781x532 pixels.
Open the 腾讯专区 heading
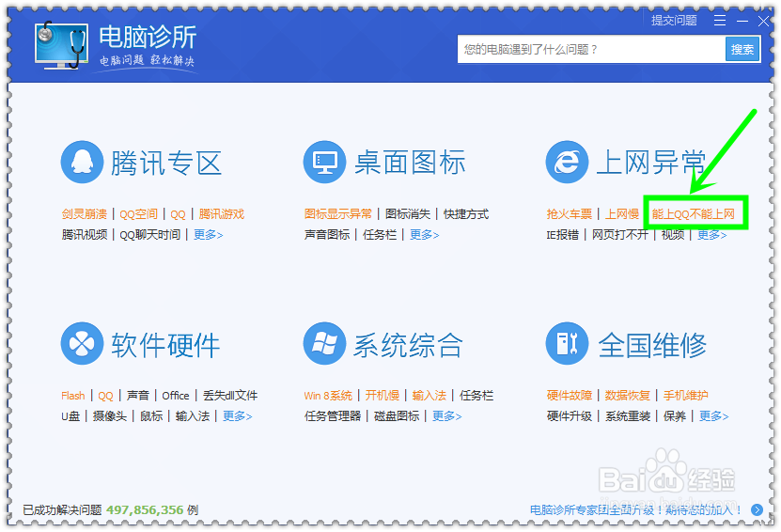(165, 163)
